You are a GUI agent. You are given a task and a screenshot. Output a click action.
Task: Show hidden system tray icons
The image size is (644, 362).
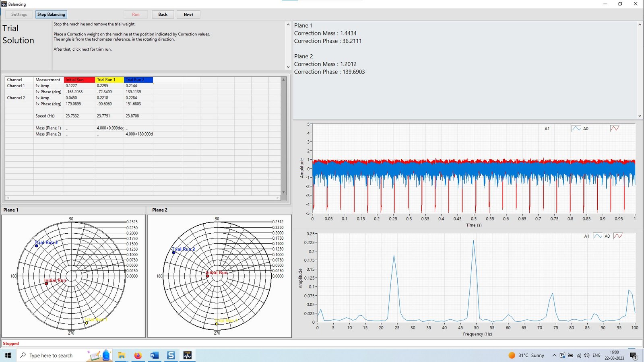554,355
